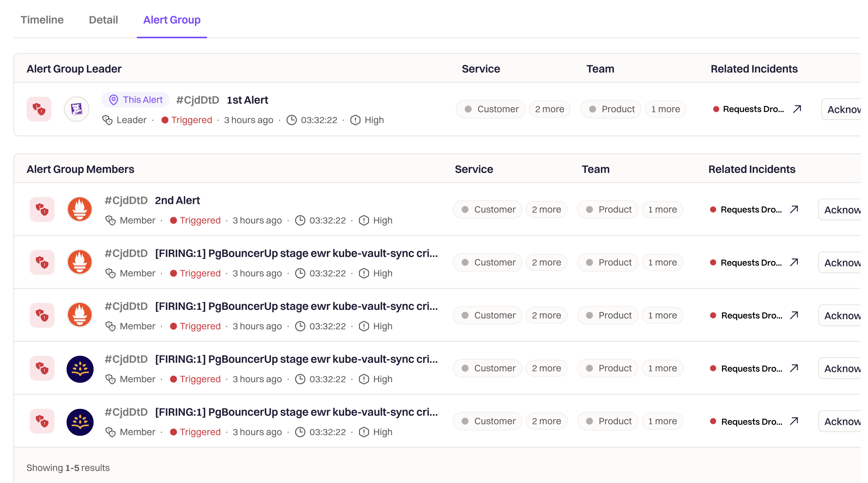Switch to the Timeline tab
Image resolution: width=868 pixels, height=483 pixels.
click(42, 20)
